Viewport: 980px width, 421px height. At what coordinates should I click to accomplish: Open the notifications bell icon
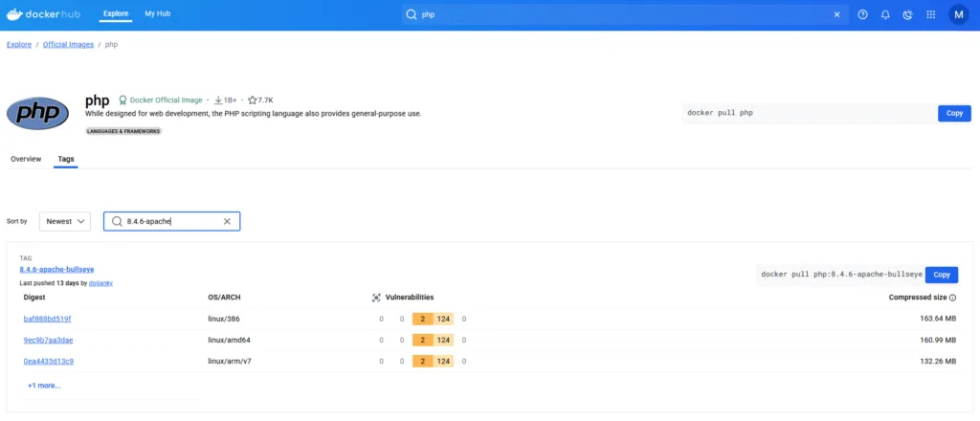coord(885,14)
